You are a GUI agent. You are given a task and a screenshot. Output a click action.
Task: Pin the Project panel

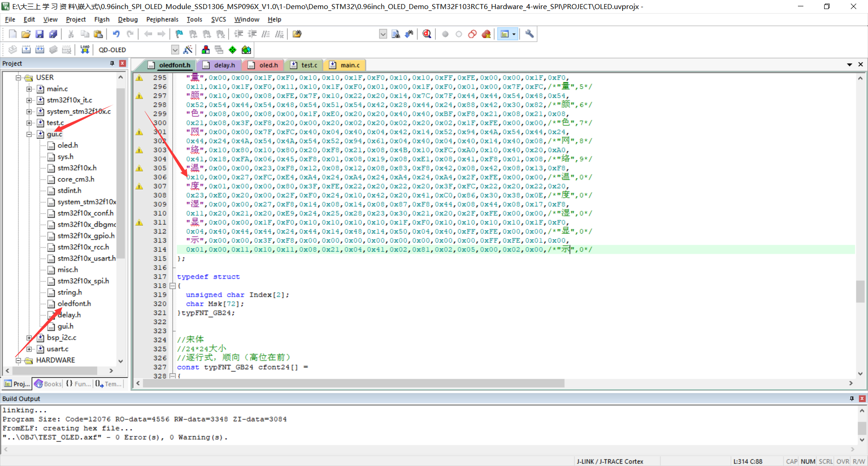pos(112,63)
